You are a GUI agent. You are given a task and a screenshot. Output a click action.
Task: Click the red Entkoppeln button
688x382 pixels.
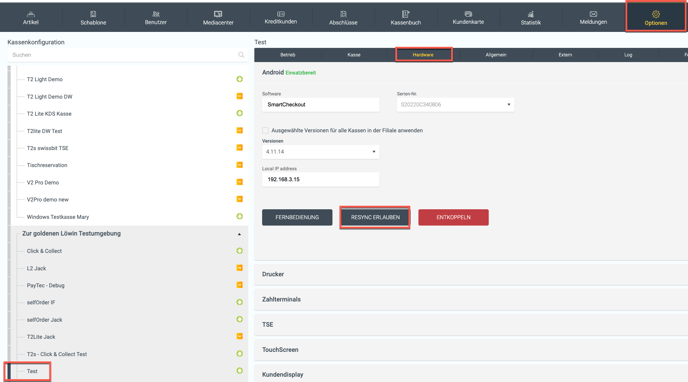tap(453, 217)
